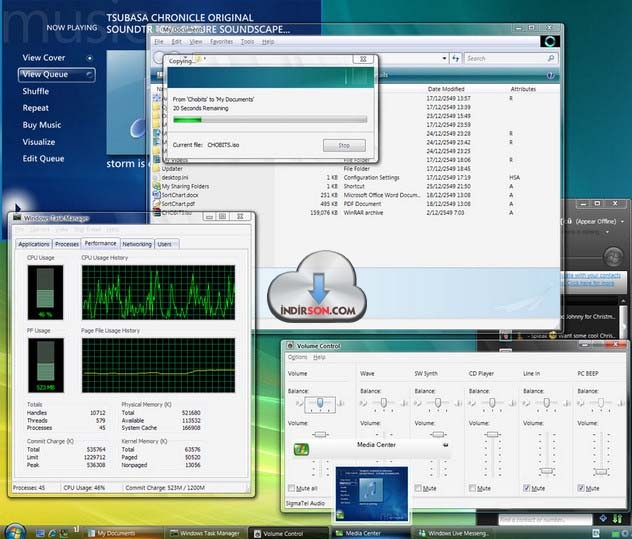Click Repeat in Media Center

point(35,108)
